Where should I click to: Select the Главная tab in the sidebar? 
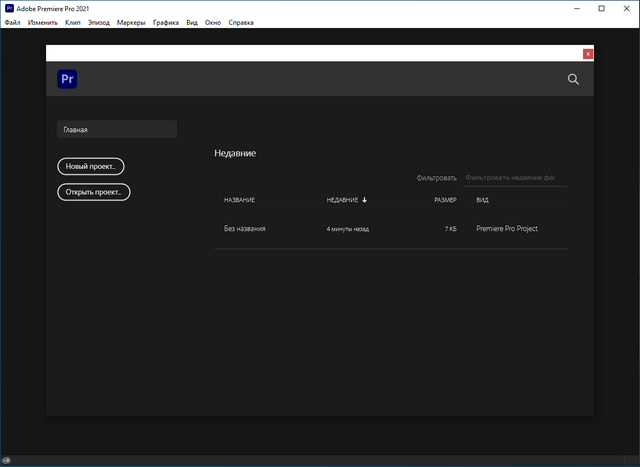click(x=116, y=129)
